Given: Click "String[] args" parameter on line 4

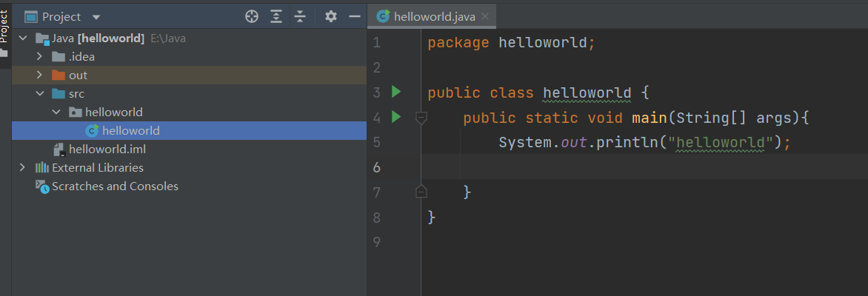Looking at the screenshot, I should tap(733, 118).
